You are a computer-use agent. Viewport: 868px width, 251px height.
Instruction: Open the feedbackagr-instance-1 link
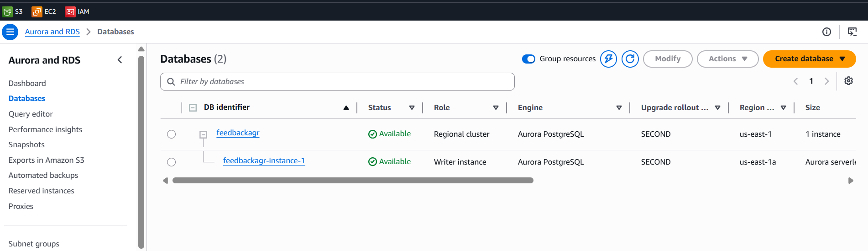tap(264, 160)
